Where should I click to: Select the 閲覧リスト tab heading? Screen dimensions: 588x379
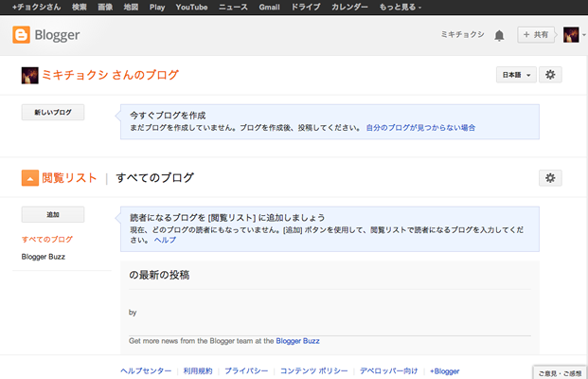(69, 178)
